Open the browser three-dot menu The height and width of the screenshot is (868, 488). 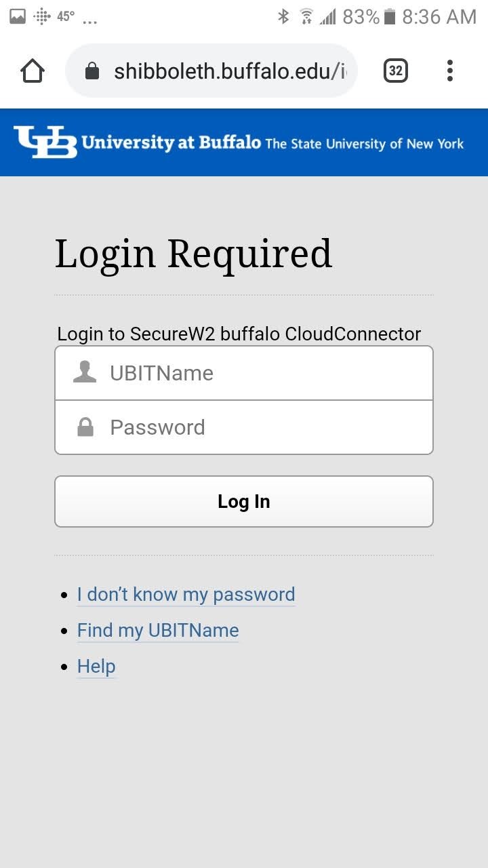450,71
